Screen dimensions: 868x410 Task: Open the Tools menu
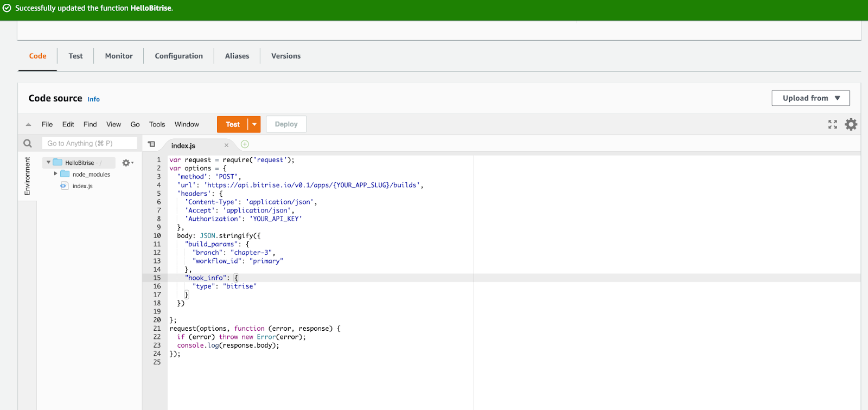(157, 124)
